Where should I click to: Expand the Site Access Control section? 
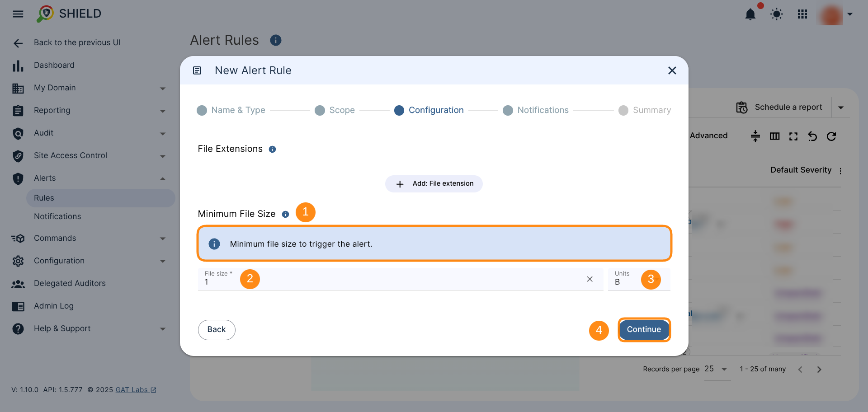tap(163, 156)
